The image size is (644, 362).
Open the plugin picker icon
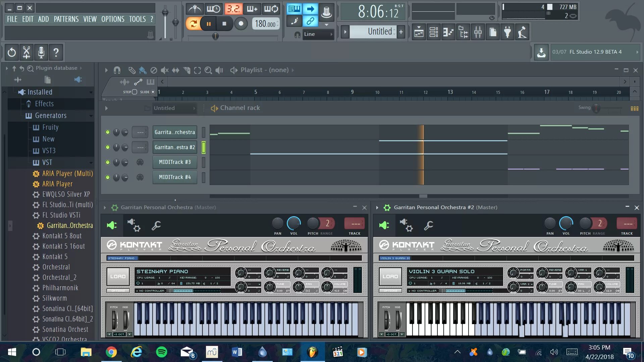point(507,32)
